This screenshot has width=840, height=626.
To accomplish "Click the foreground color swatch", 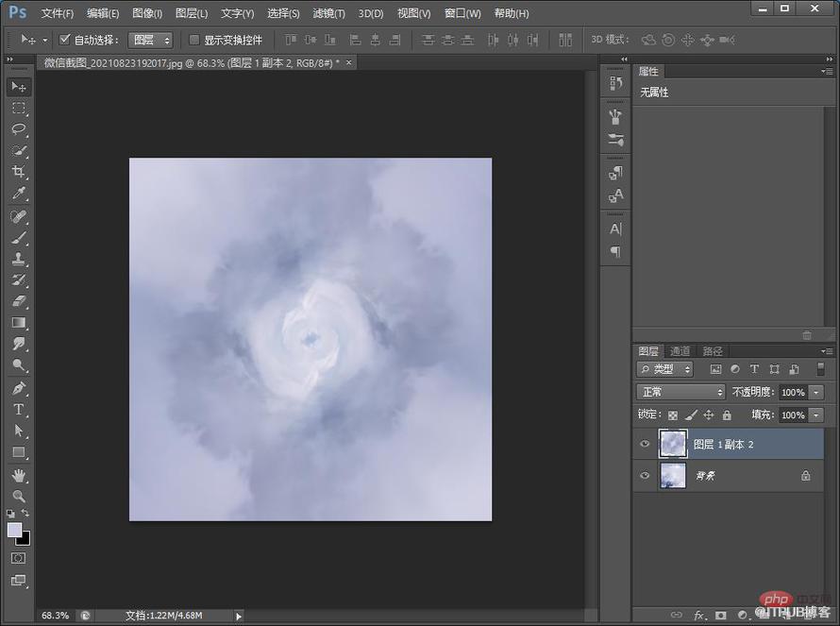I will 14,530.
